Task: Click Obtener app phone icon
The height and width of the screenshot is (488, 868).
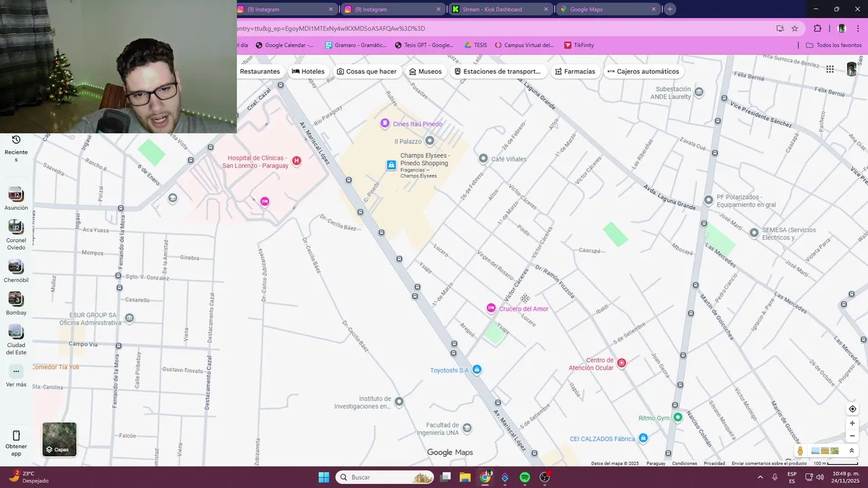Action: (16, 435)
